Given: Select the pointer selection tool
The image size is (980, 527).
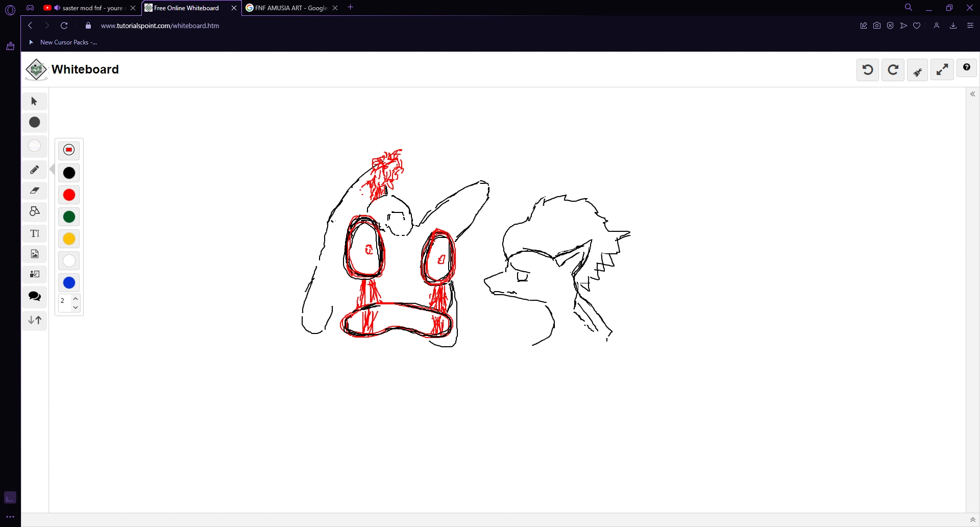Looking at the screenshot, I should pyautogui.click(x=34, y=101).
